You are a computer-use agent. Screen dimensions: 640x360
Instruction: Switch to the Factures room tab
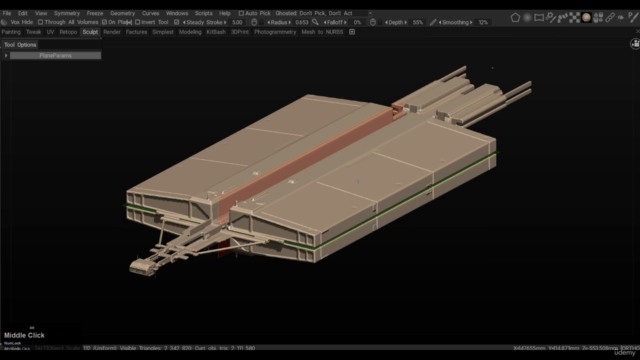pyautogui.click(x=136, y=32)
